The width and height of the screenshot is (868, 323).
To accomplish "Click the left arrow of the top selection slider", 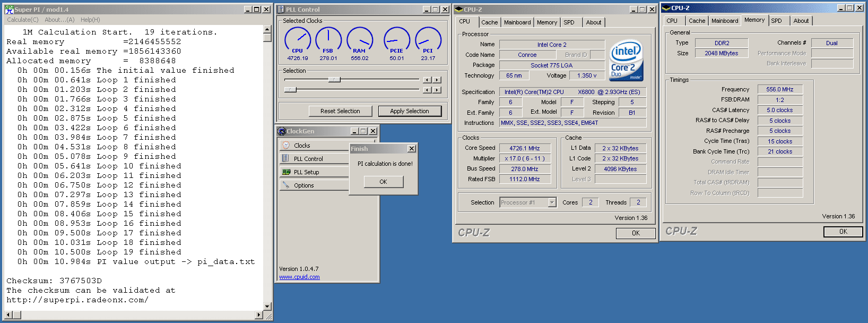I will (427, 80).
